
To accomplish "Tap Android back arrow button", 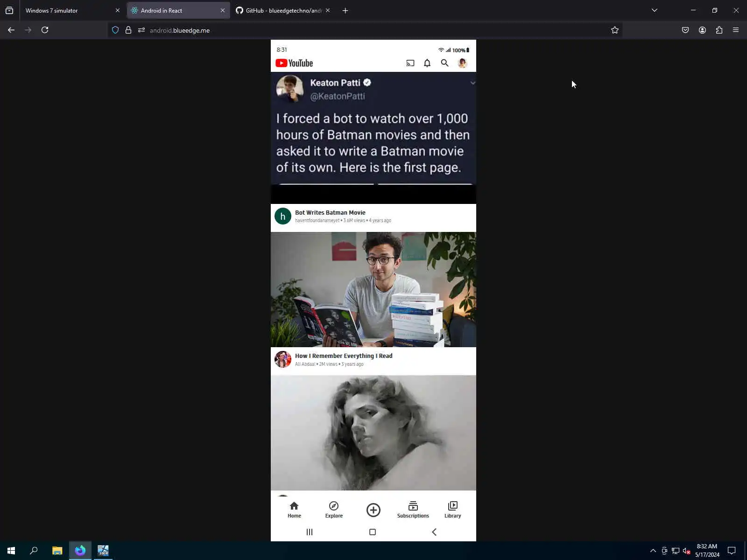I will click(434, 532).
